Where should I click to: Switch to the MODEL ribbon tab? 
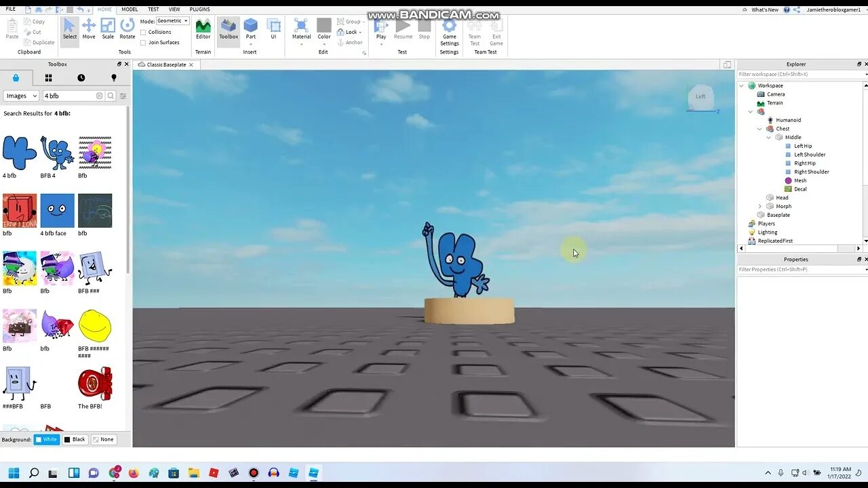[130, 9]
